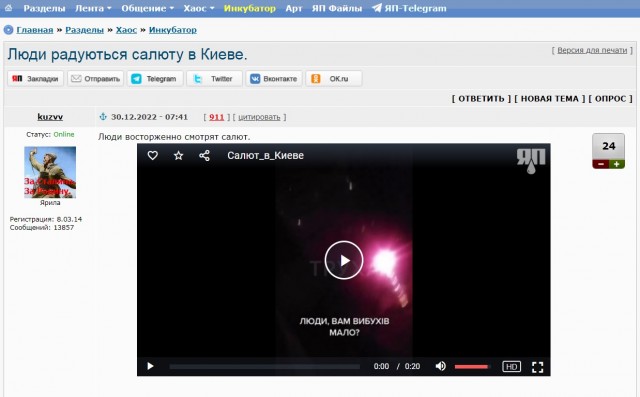Mute the video with speaker icon

point(440,366)
